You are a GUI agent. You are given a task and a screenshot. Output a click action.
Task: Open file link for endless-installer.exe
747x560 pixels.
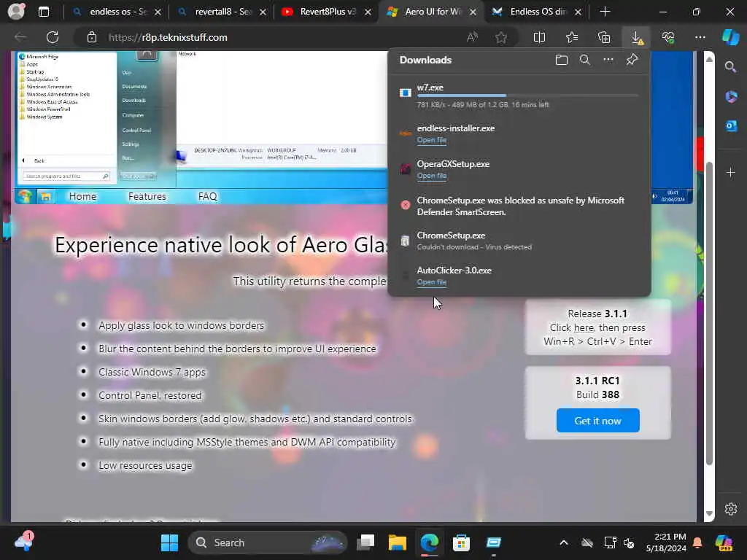click(x=432, y=140)
